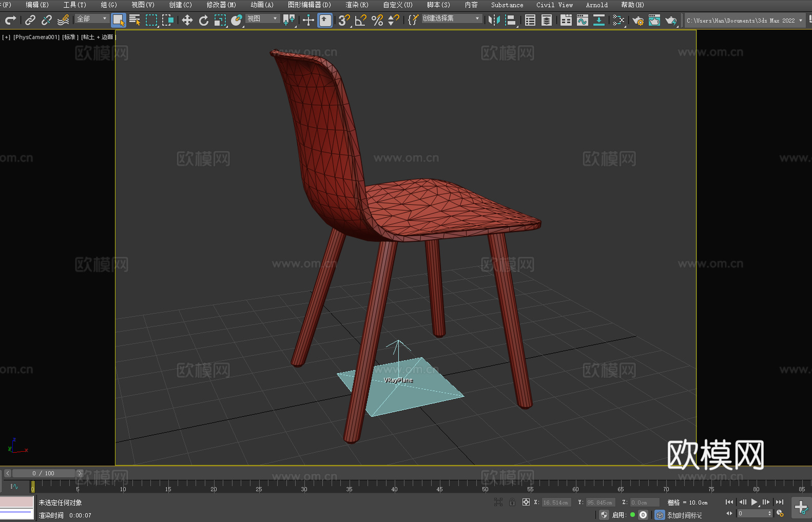Open selection filter dropdown 全部
This screenshot has height=522, width=812.
(92, 18)
